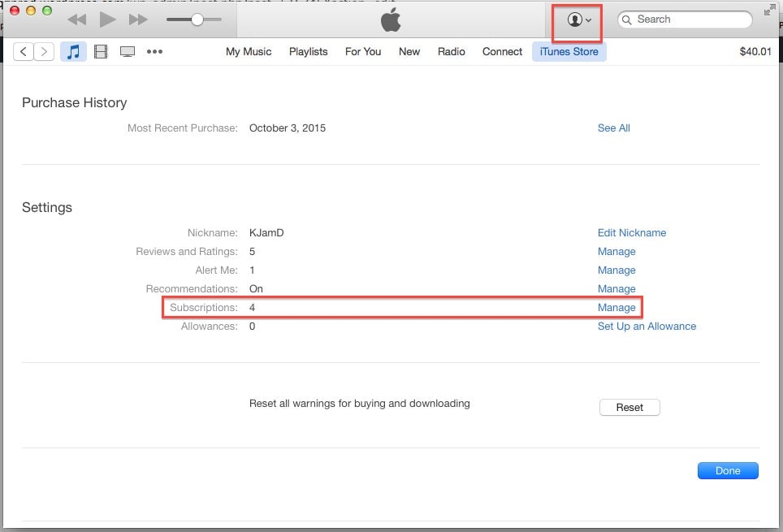Click Set Up an Allowance
This screenshot has width=783, height=532.
[647, 327]
